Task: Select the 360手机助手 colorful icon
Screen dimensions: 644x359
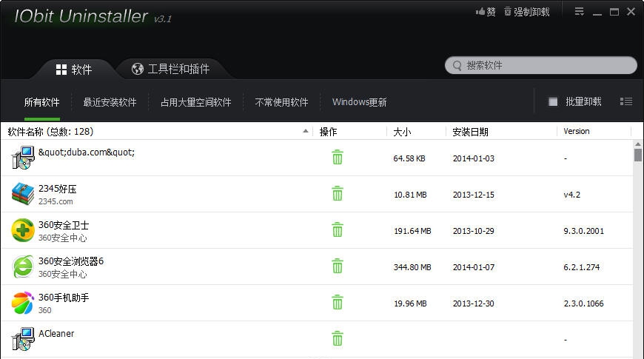Action: [23, 303]
